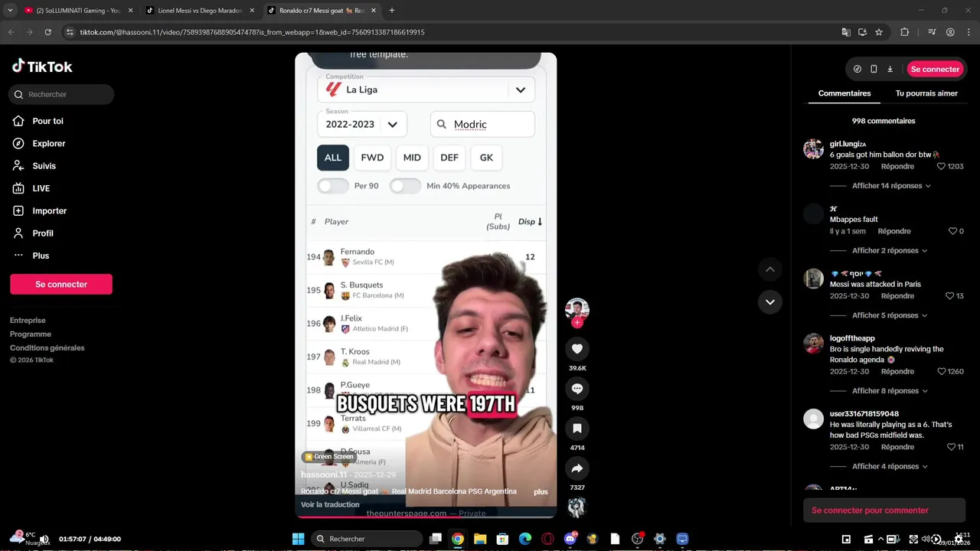Expand Afficher 5 réponses
This screenshot has height=551, width=980.
(891, 315)
